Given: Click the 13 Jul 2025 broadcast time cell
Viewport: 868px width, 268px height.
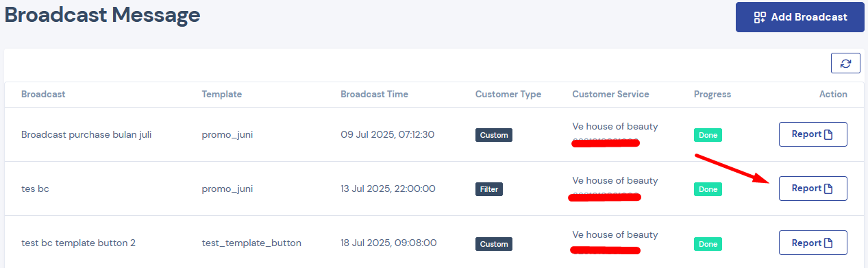Looking at the screenshot, I should [388, 188].
